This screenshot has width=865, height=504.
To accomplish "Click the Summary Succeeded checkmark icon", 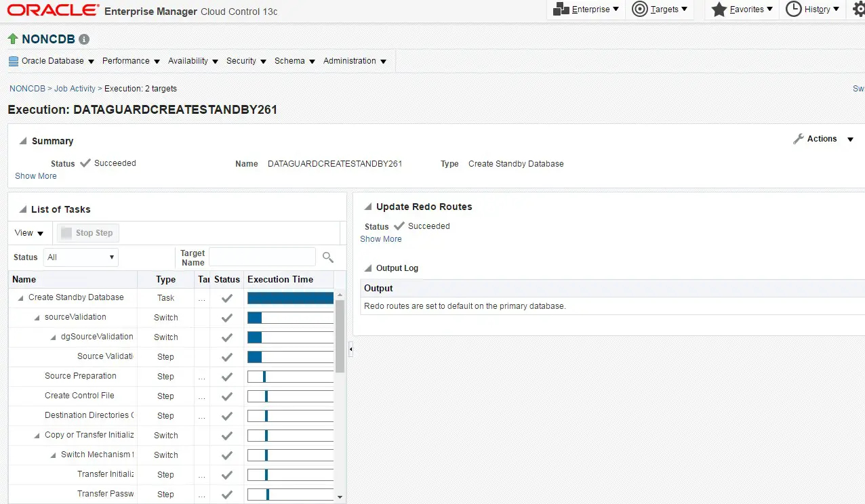I will tap(85, 163).
